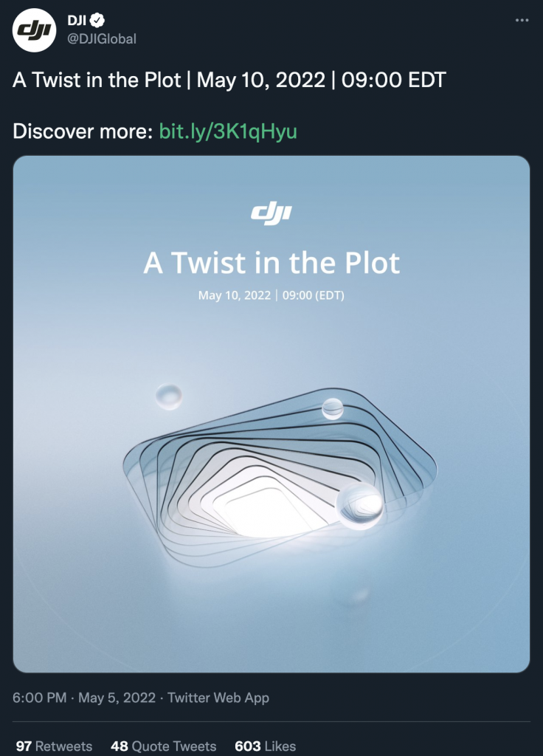Show the 603 Likes list
Screen dimensions: 543x756
[265, 746]
